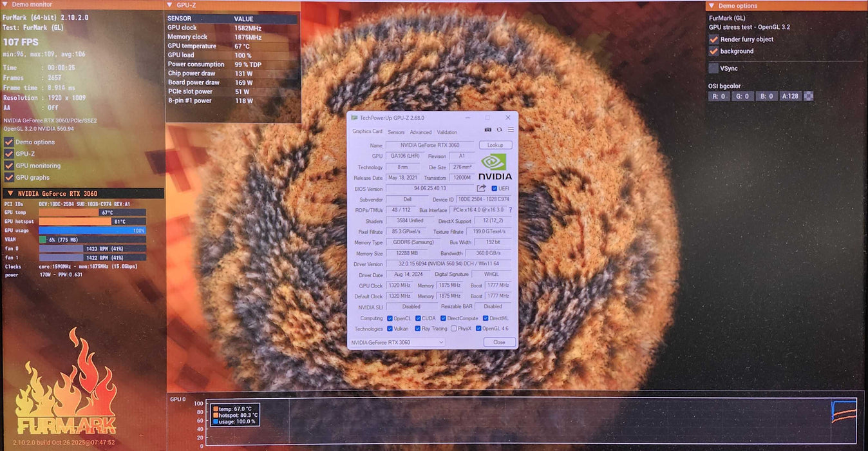Image resolution: width=868 pixels, height=451 pixels.
Task: Click the Bus Interface question mark
Action: [511, 210]
